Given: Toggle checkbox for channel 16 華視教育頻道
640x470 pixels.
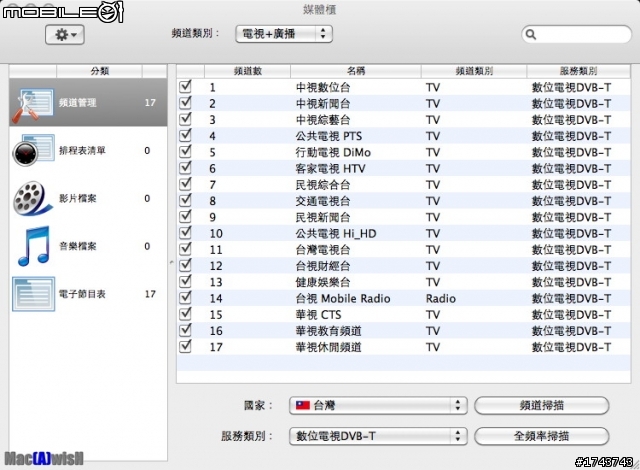Looking at the screenshot, I should pyautogui.click(x=185, y=330).
